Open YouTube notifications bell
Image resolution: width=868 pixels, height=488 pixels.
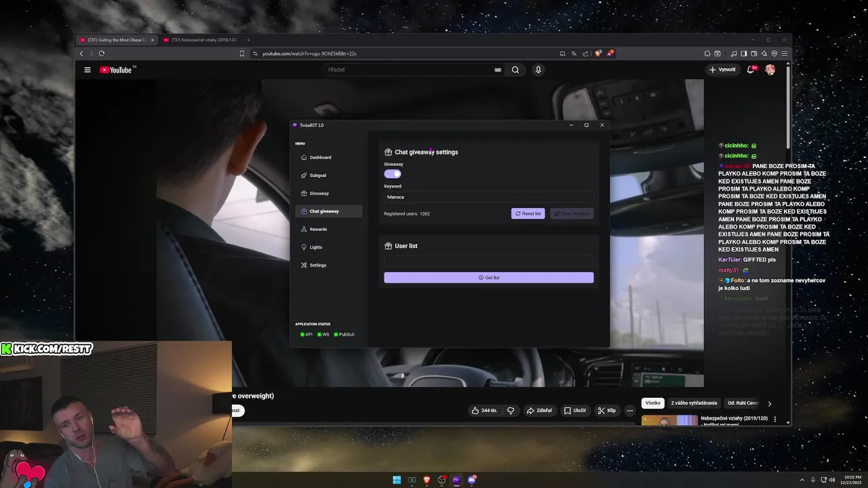coord(751,70)
